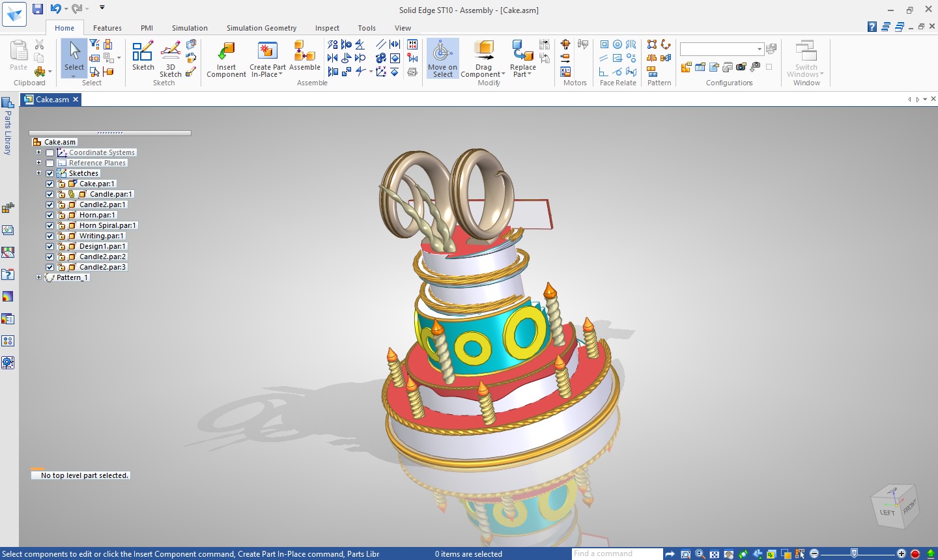Open the Inspect ribbon tab
This screenshot has width=938, height=560.
pos(327,28)
